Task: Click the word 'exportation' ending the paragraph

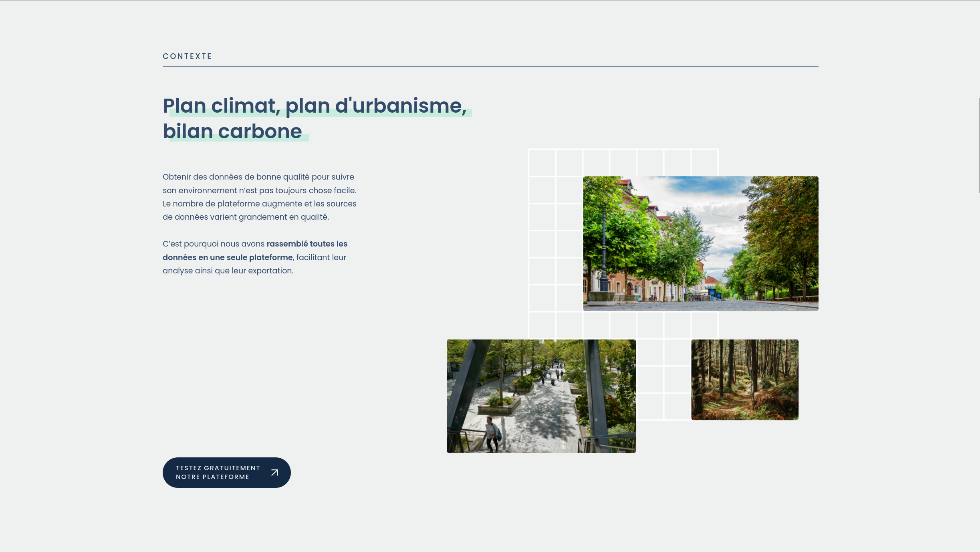Action: click(270, 271)
